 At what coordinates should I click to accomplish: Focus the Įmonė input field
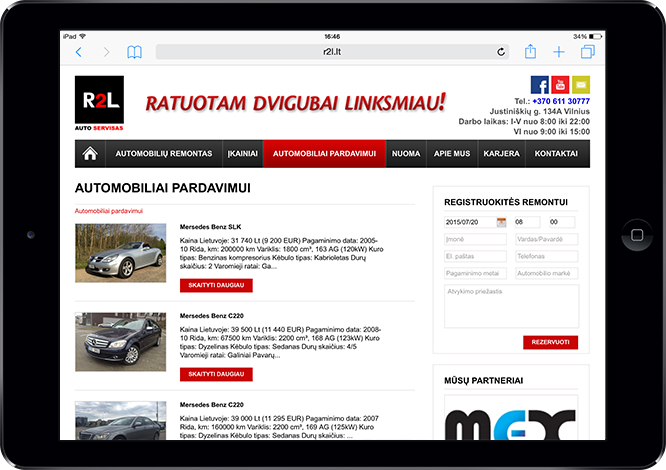475,239
